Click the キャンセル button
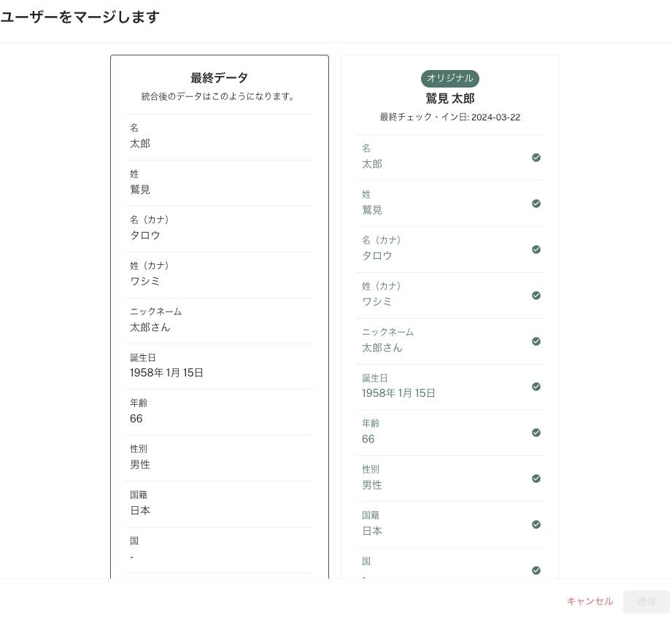Image resolution: width=672 pixels, height=623 pixels. tap(589, 601)
